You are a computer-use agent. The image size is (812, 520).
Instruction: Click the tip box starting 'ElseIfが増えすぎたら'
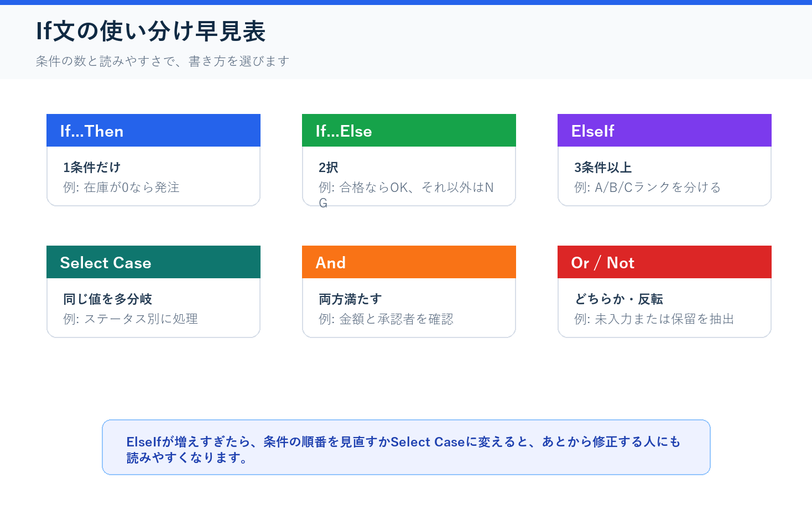pos(406,447)
